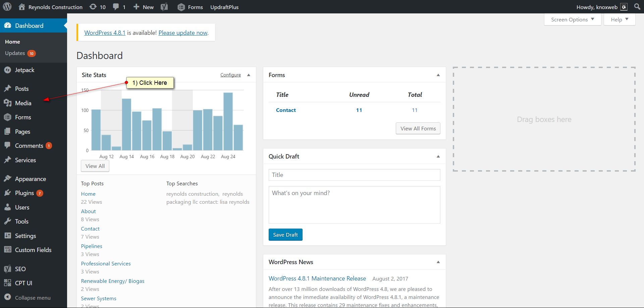
Task: Click the Save Draft button
Action: (285, 235)
